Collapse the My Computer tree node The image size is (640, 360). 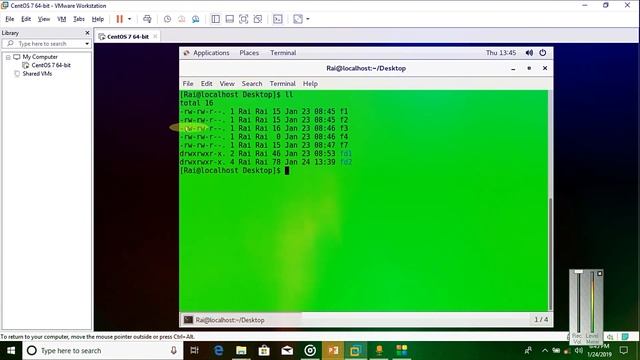8,57
